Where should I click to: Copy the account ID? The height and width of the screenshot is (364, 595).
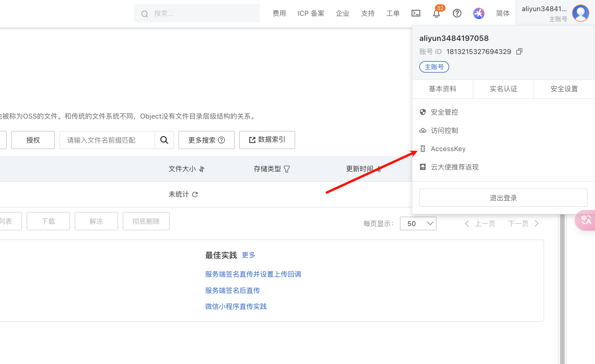tap(519, 51)
